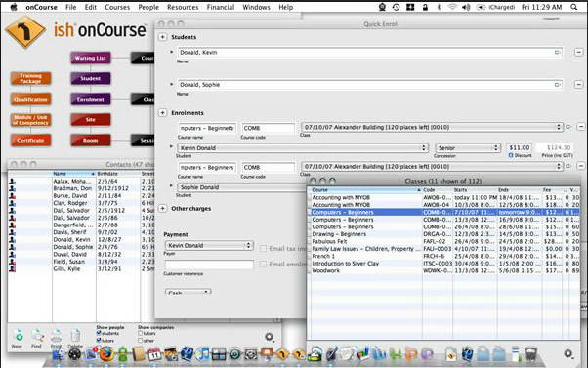
Task: Enable Show companies tutors checkbox
Action: (x=141, y=333)
